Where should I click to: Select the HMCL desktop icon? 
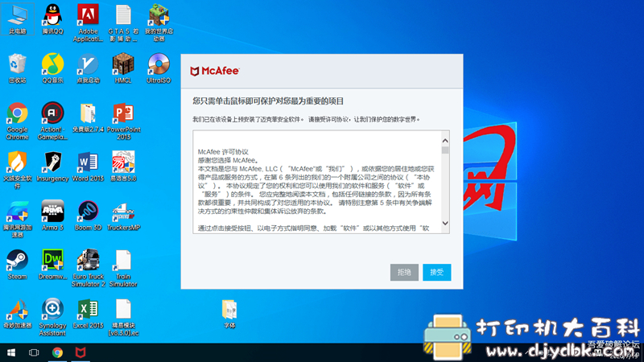(x=123, y=68)
